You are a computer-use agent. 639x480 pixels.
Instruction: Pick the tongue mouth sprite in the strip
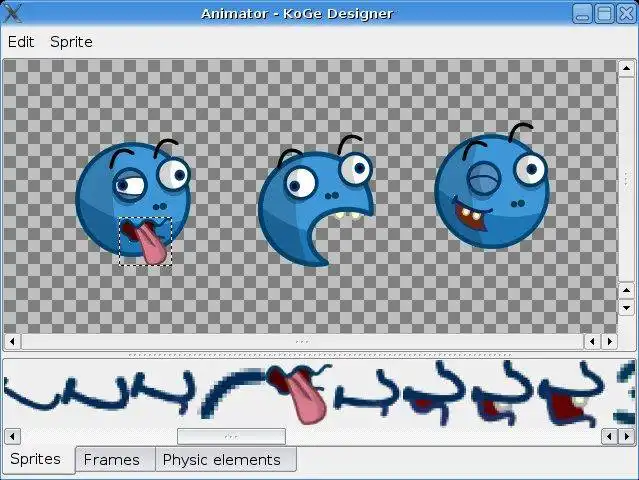(x=298, y=394)
